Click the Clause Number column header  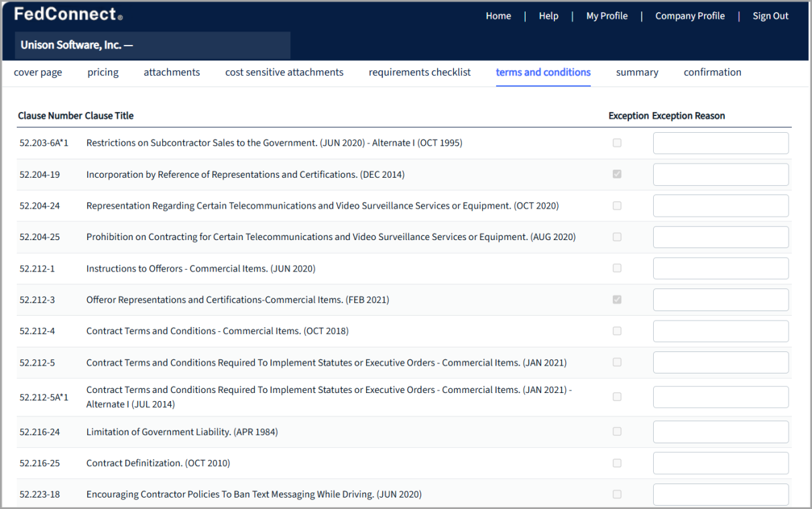tap(50, 116)
